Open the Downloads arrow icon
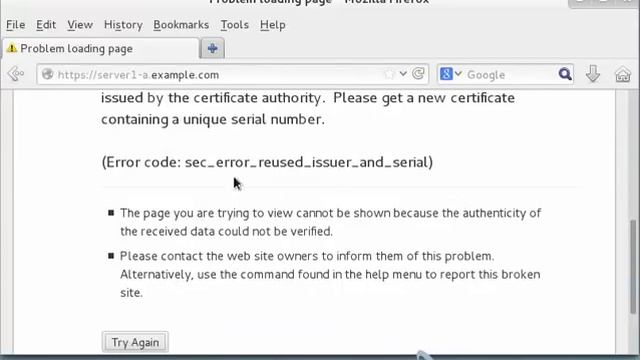The height and width of the screenshot is (360, 640). pos(593,74)
